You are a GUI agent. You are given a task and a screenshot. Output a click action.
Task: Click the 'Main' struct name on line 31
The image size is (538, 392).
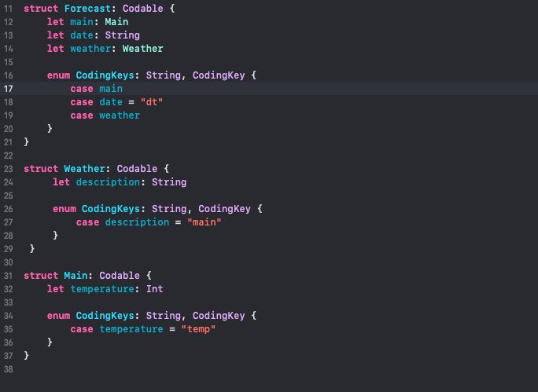(76, 276)
